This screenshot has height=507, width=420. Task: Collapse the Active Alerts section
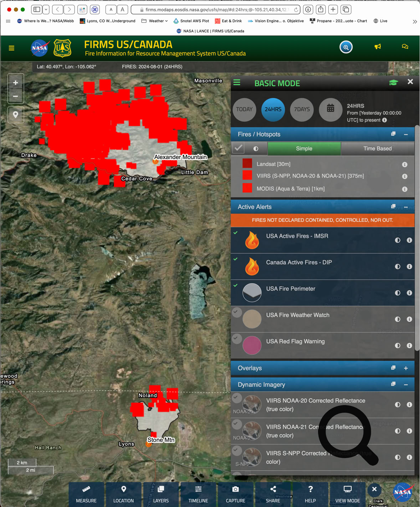[x=406, y=207]
